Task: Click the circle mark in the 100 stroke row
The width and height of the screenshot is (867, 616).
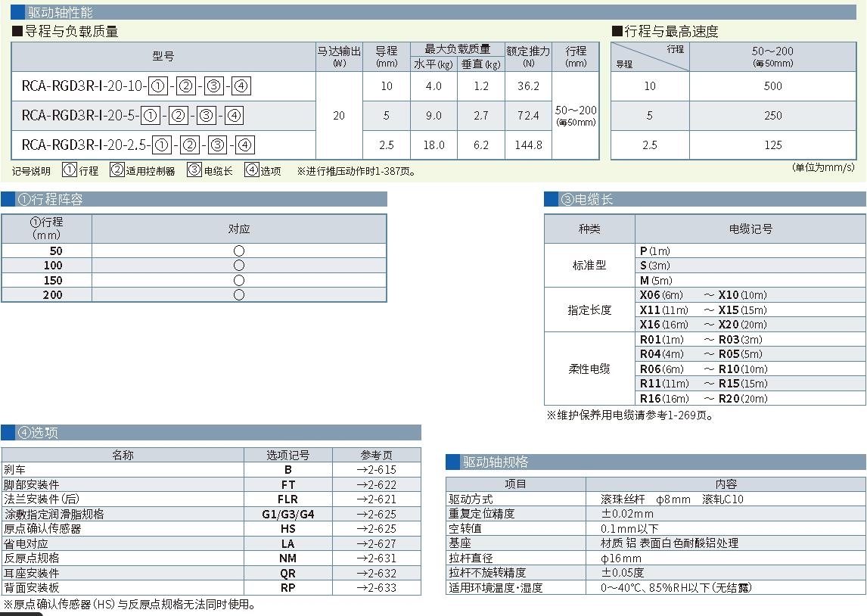Action: click(239, 266)
